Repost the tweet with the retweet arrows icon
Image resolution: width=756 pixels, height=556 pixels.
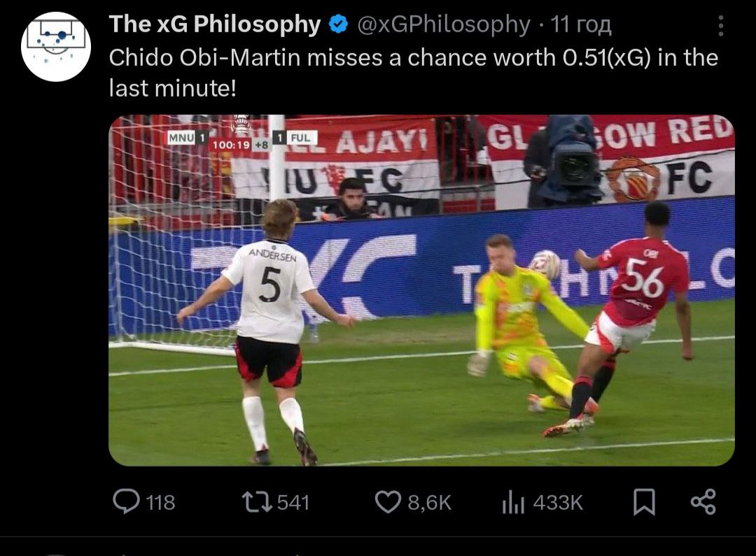click(257, 502)
